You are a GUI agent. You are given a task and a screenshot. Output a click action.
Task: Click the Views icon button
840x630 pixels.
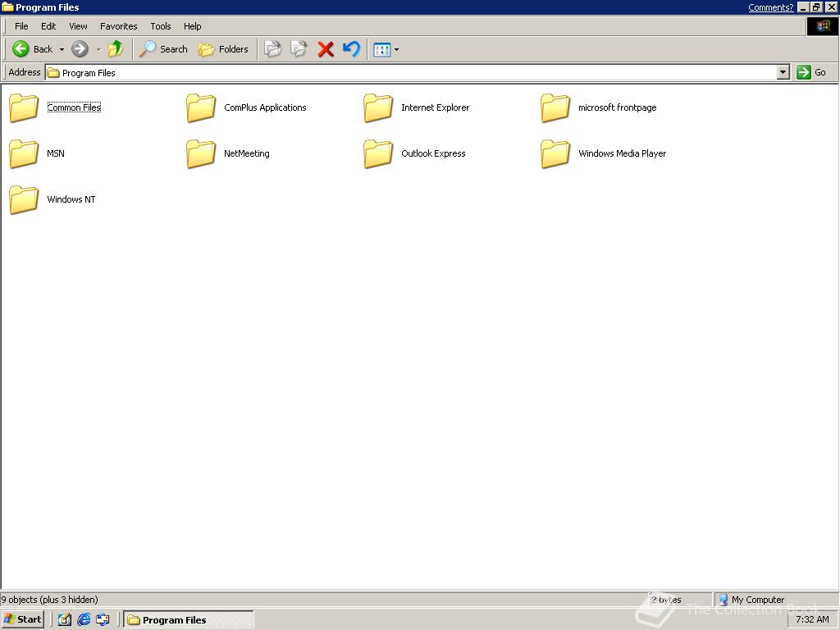382,50
